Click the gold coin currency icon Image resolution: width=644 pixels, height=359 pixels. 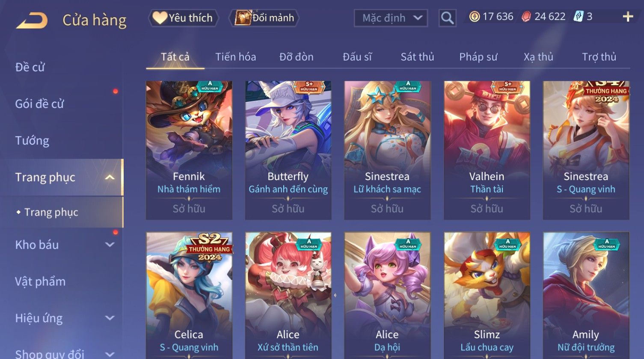tap(474, 17)
